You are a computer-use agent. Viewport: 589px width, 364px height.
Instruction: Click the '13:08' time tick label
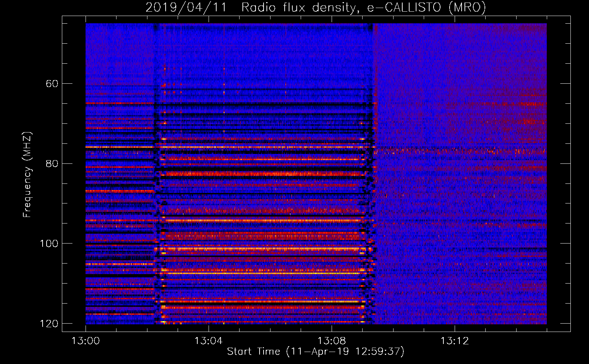[x=332, y=341]
